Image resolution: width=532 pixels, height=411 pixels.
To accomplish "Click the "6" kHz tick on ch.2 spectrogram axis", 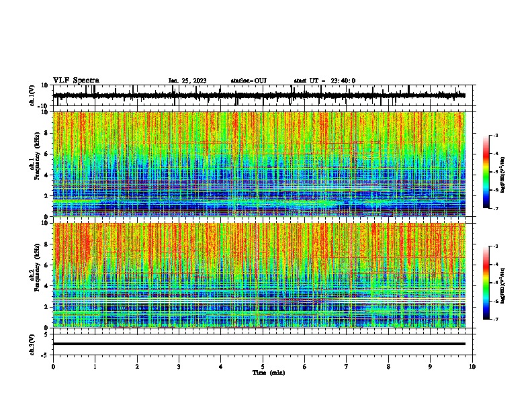I will coord(47,265).
